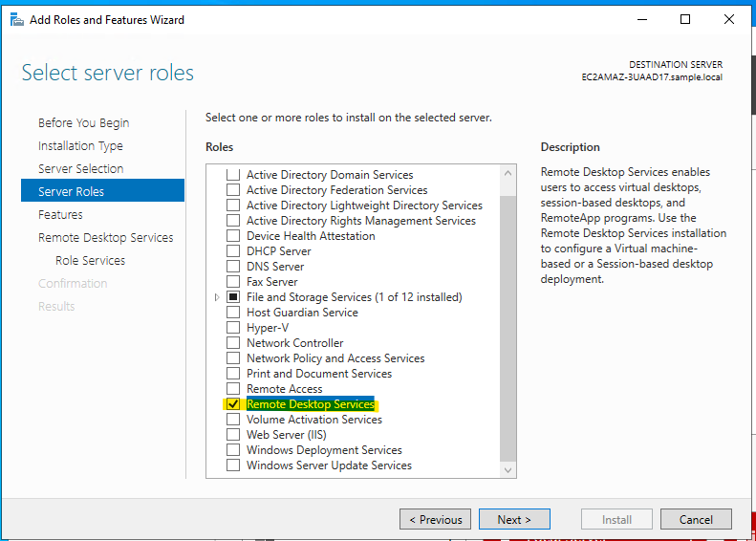Click the Cancel button

696,519
